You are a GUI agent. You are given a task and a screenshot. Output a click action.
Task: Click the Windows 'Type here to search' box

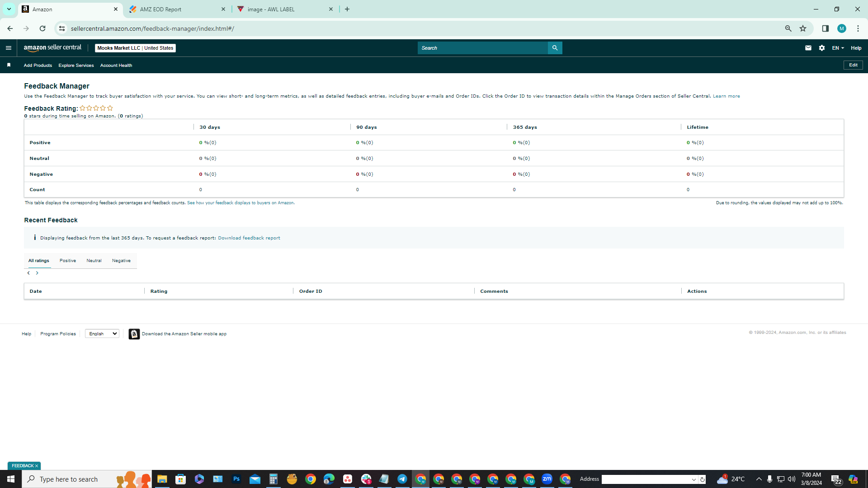click(87, 479)
